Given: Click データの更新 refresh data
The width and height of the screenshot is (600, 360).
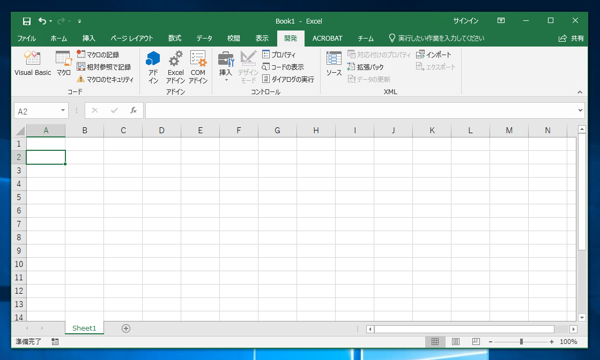Looking at the screenshot, I should click(369, 79).
